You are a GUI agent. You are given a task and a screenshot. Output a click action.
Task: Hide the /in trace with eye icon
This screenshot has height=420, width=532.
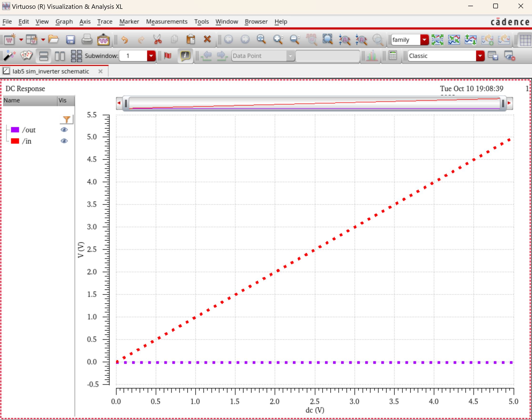(x=64, y=141)
